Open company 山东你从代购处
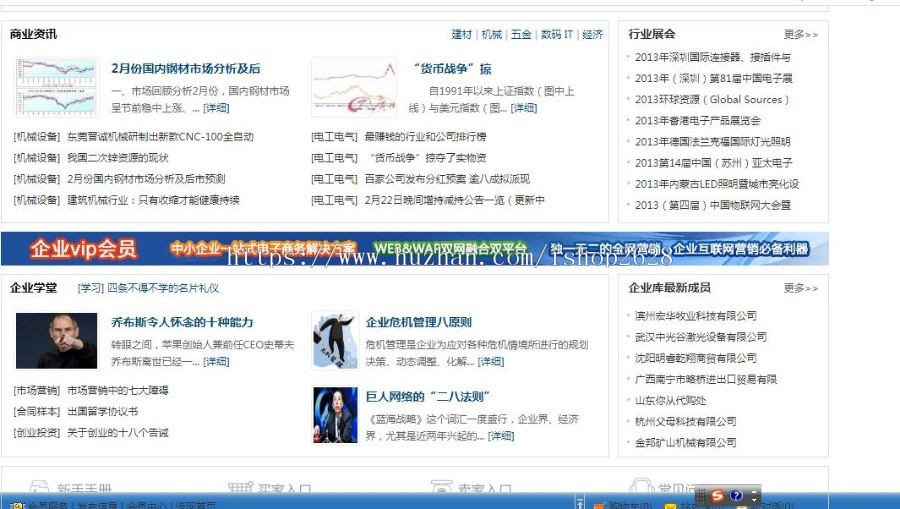The image size is (900, 509). (x=670, y=401)
